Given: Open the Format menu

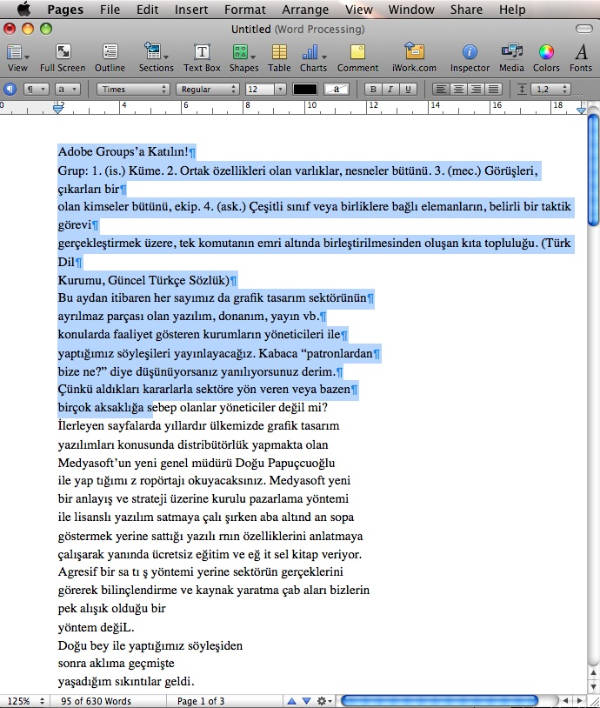Looking at the screenshot, I should point(245,9).
